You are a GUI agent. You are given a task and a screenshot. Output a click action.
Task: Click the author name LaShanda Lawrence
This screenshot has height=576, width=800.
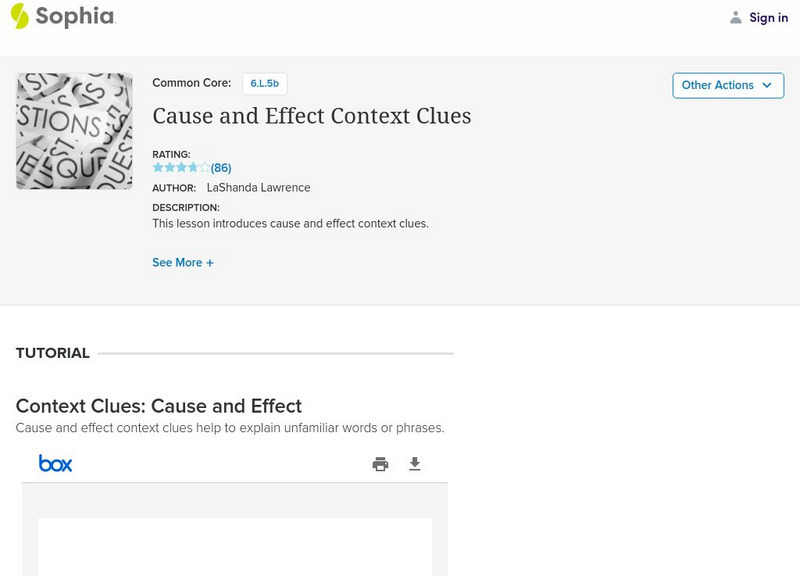tap(259, 187)
